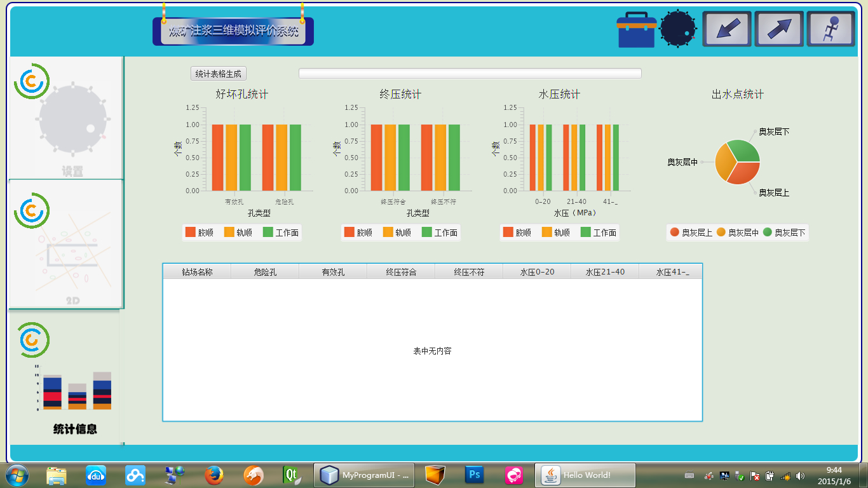868x488 pixels.
Task: Sort table by 终压不符 column
Action: (469, 272)
